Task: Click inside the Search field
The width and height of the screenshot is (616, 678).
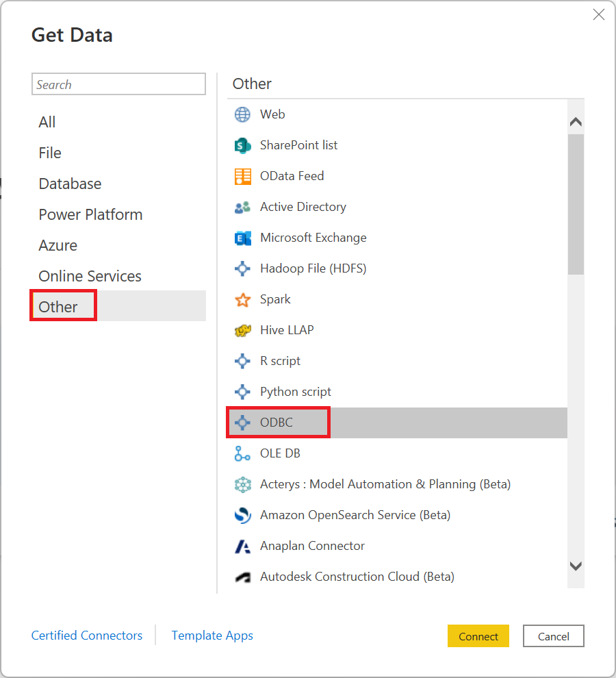Action: pyautogui.click(x=118, y=84)
